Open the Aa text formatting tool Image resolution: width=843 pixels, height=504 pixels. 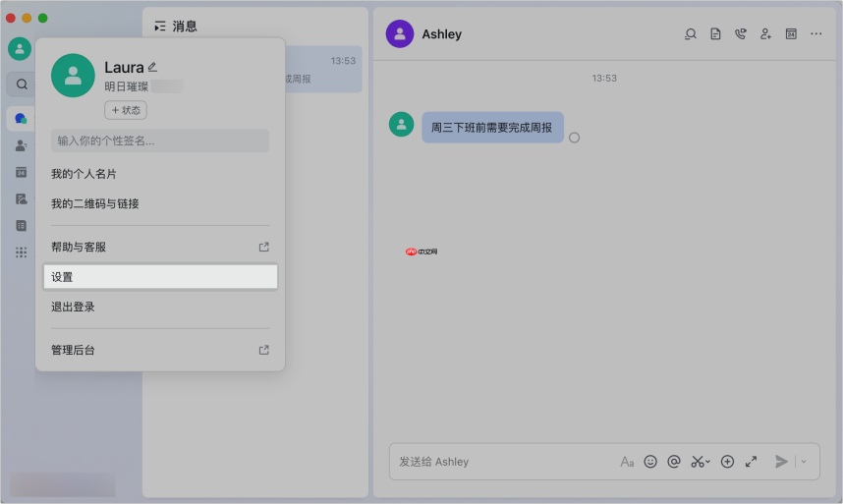627,462
